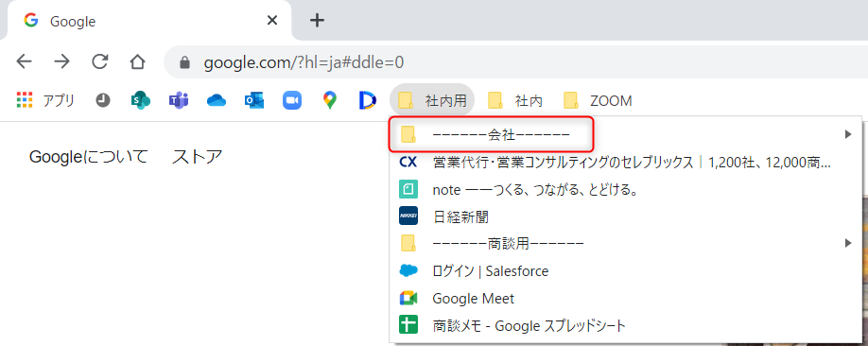
Task: Click the lock icon in address bar
Action: (185, 62)
